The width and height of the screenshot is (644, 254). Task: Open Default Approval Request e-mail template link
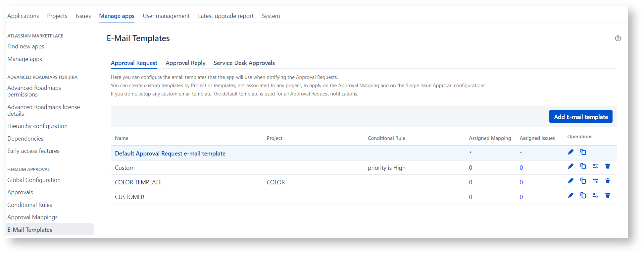coord(170,154)
